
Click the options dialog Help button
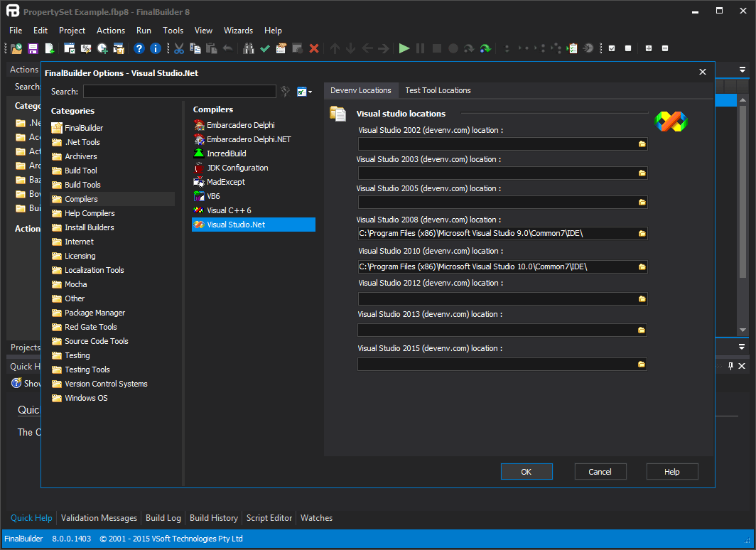click(672, 472)
